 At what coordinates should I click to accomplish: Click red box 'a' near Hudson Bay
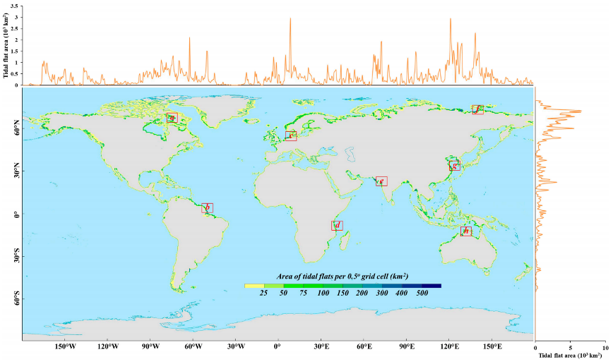[x=172, y=118]
